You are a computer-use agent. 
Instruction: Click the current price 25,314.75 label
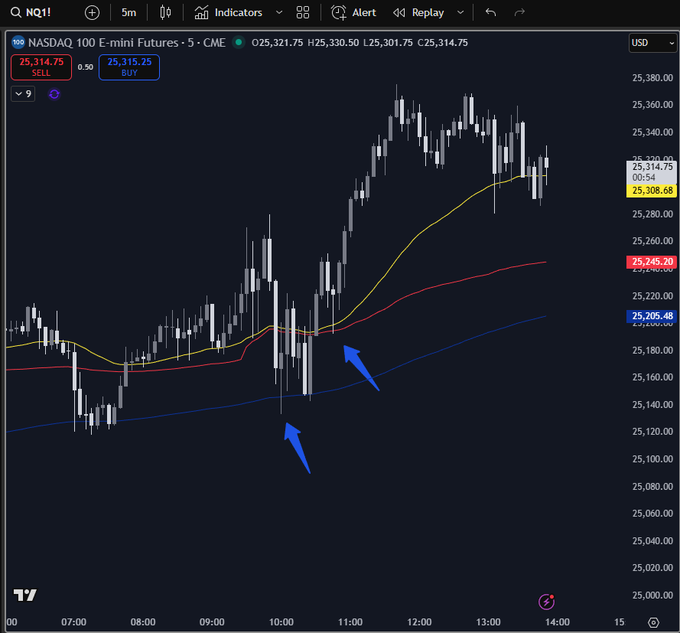(x=652, y=172)
